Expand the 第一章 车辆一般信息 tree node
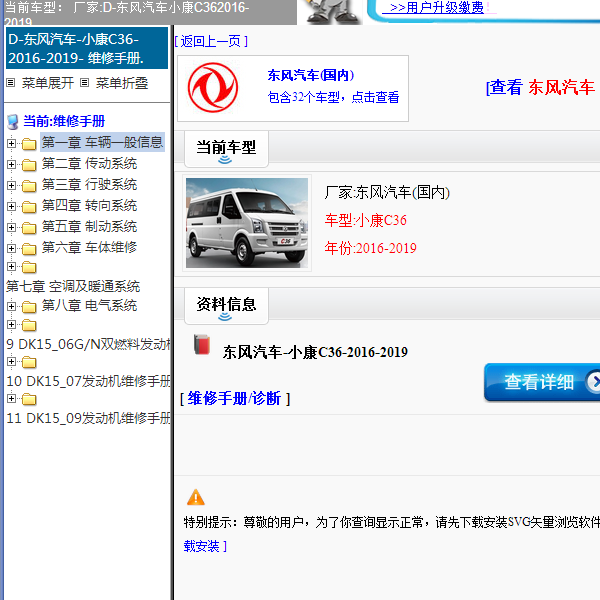The height and width of the screenshot is (600, 600). click(x=11, y=143)
